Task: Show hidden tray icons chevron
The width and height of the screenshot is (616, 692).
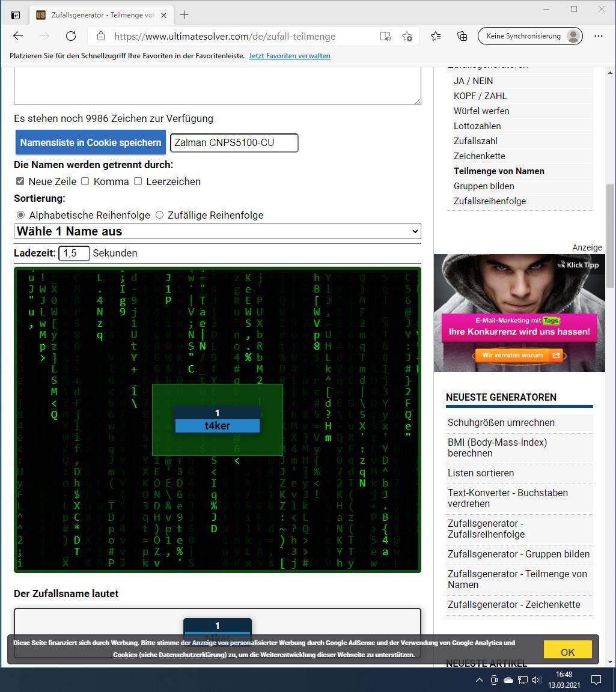Action: coord(479,680)
